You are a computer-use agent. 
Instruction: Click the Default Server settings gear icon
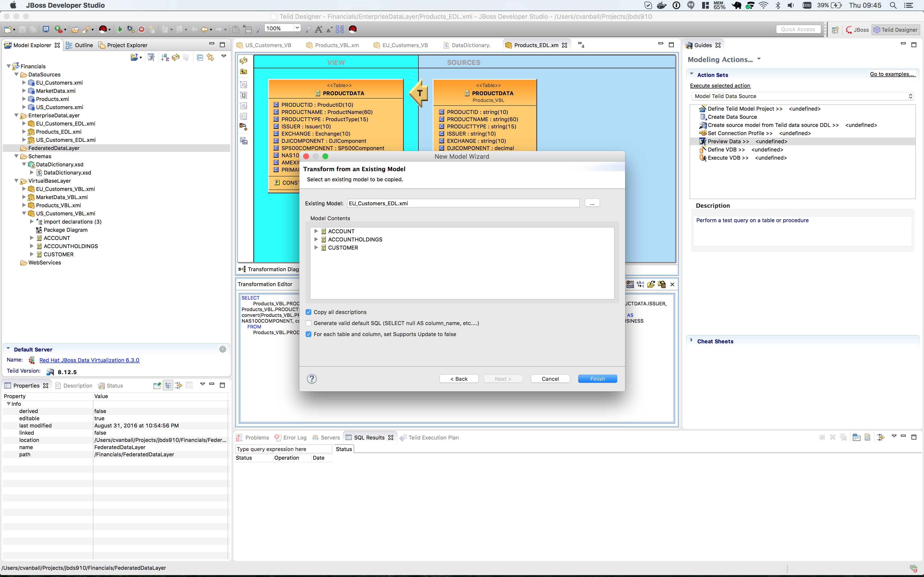click(223, 349)
